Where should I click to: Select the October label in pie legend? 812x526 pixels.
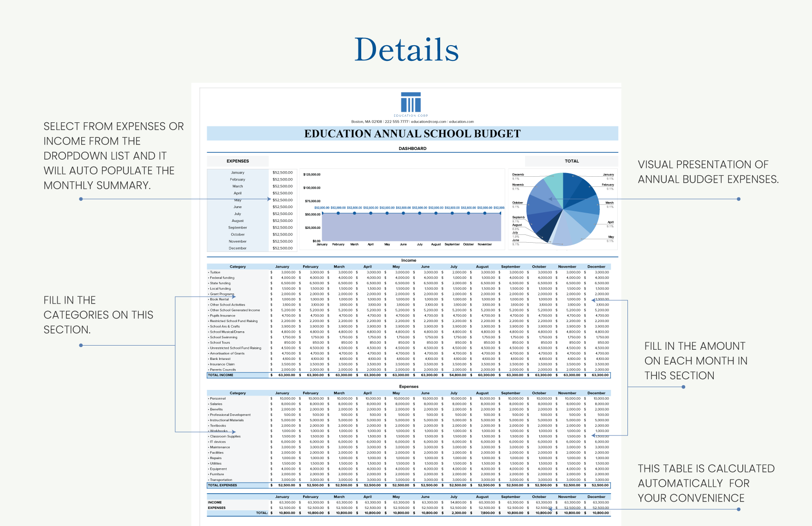[x=518, y=203]
